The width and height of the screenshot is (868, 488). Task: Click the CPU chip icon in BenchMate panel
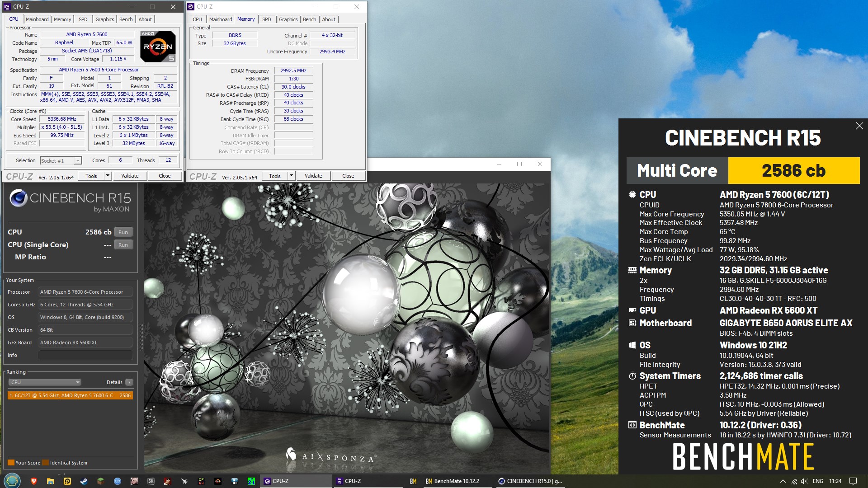point(632,195)
